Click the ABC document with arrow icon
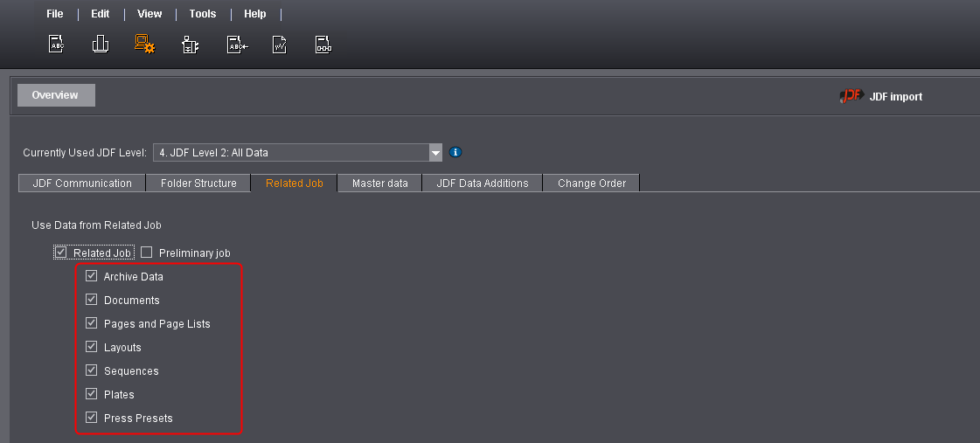Viewport: 980px width, 443px height. [236, 45]
